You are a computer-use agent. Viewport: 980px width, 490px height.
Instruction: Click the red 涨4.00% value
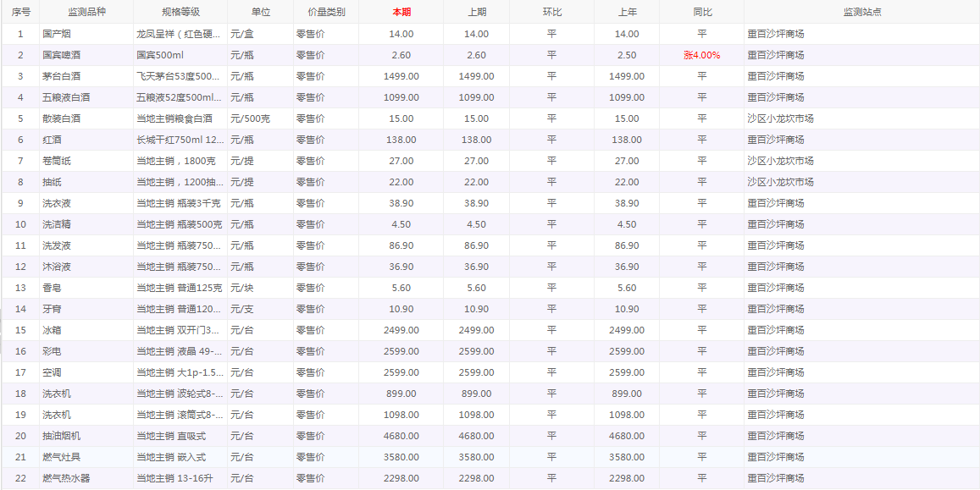[702, 55]
